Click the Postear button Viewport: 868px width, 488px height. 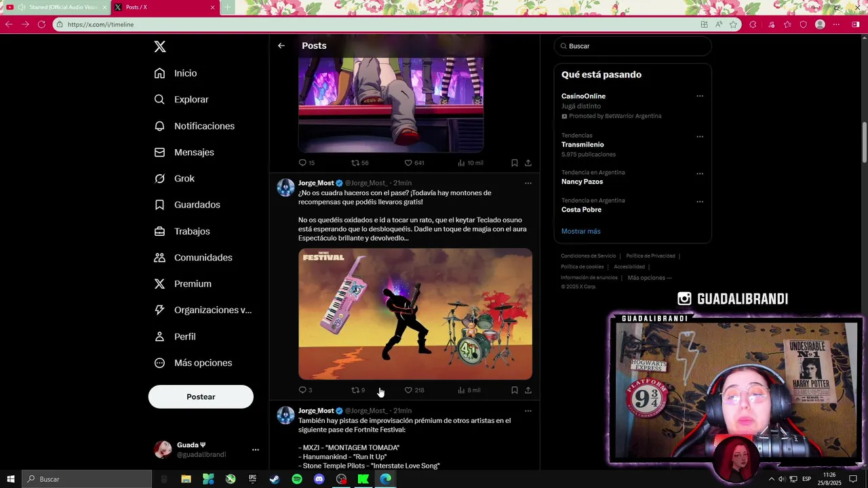tap(201, 396)
